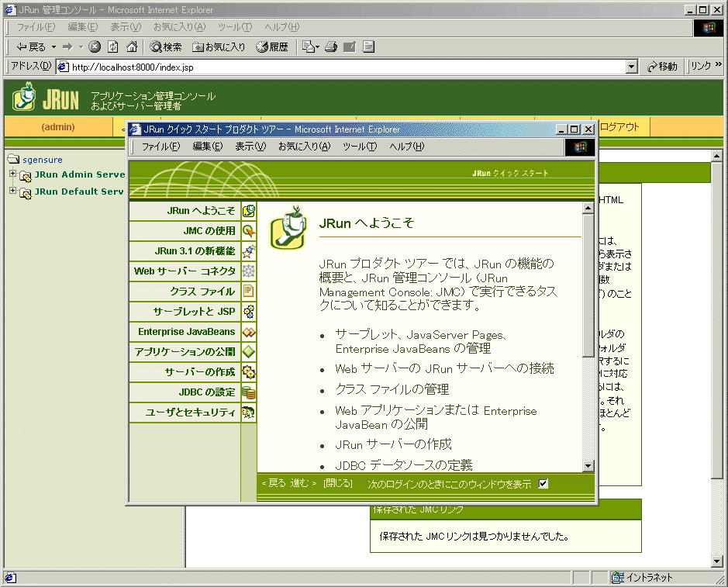Click the JMC の使用 magnifier icon

[x=248, y=230]
